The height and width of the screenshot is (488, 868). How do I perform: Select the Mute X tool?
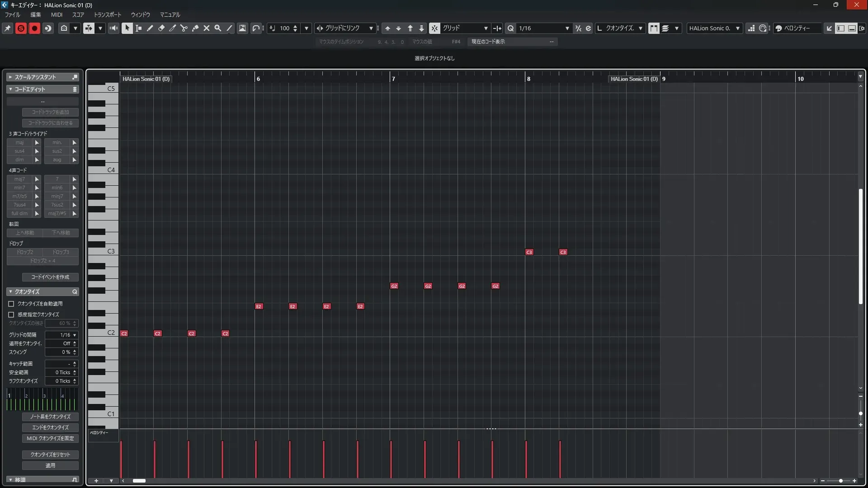pos(207,28)
